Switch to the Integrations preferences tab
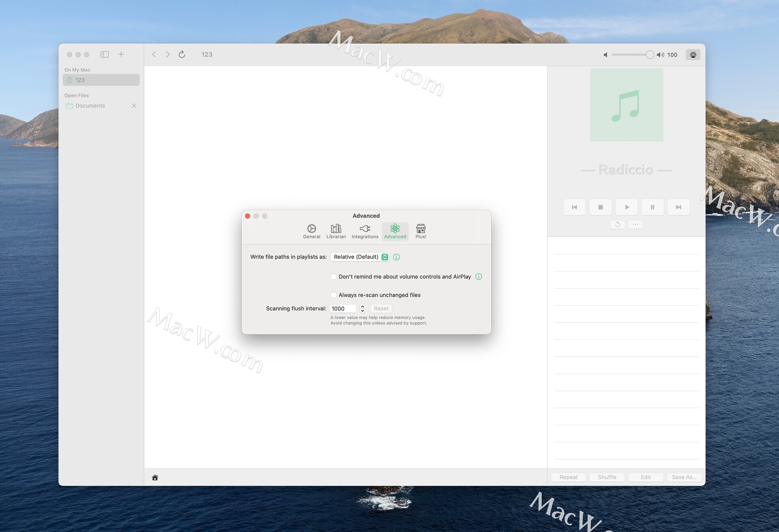The width and height of the screenshot is (779, 532). (x=365, y=231)
